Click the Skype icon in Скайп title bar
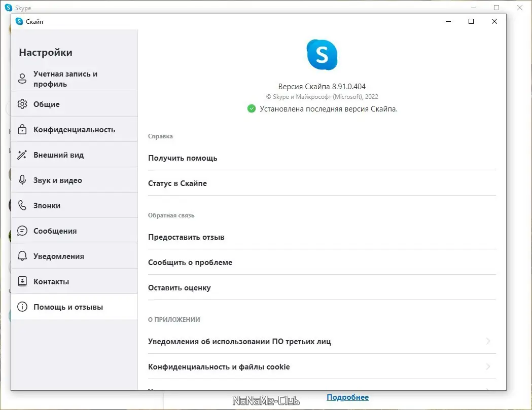The image size is (532, 410). (x=19, y=21)
